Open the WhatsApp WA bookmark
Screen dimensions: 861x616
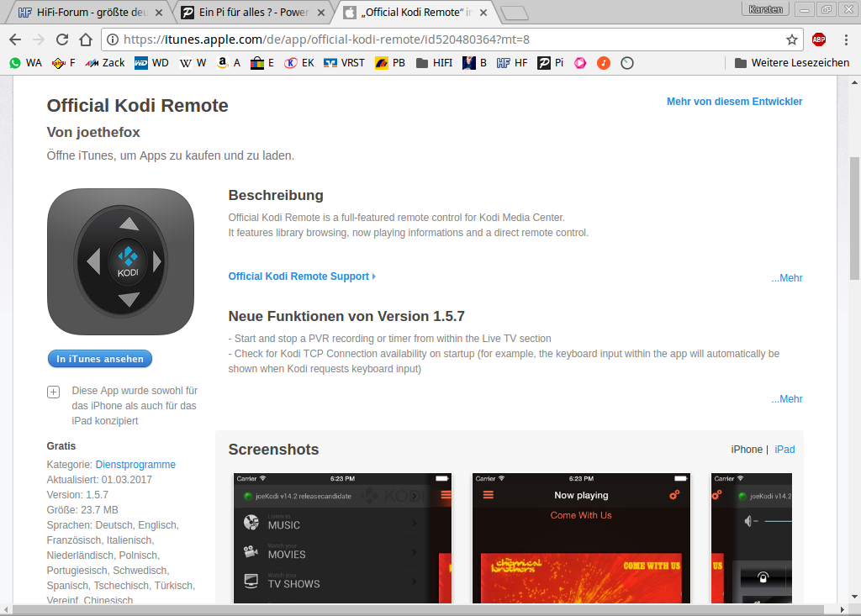pyautogui.click(x=25, y=63)
